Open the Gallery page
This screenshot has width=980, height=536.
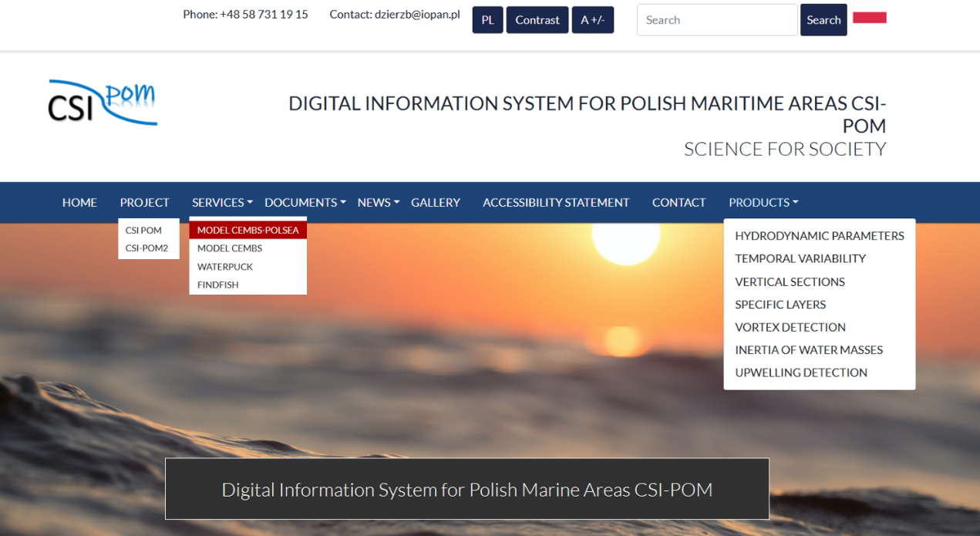point(435,203)
